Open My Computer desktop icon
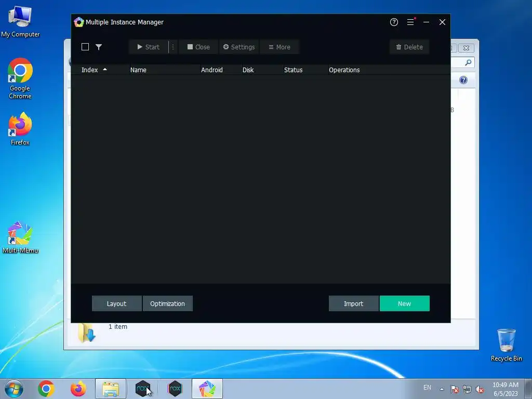 [x=20, y=21]
